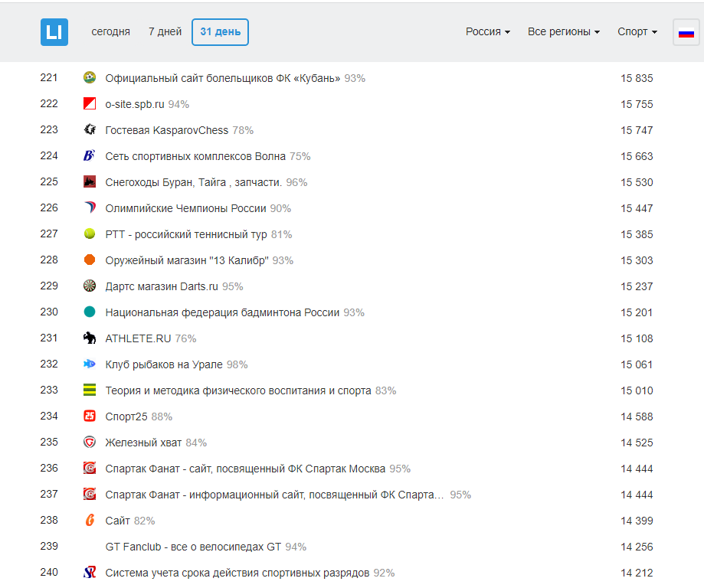Click the Спорт25 red favicon
Viewport: 704px width, 588px height.
(x=90, y=416)
